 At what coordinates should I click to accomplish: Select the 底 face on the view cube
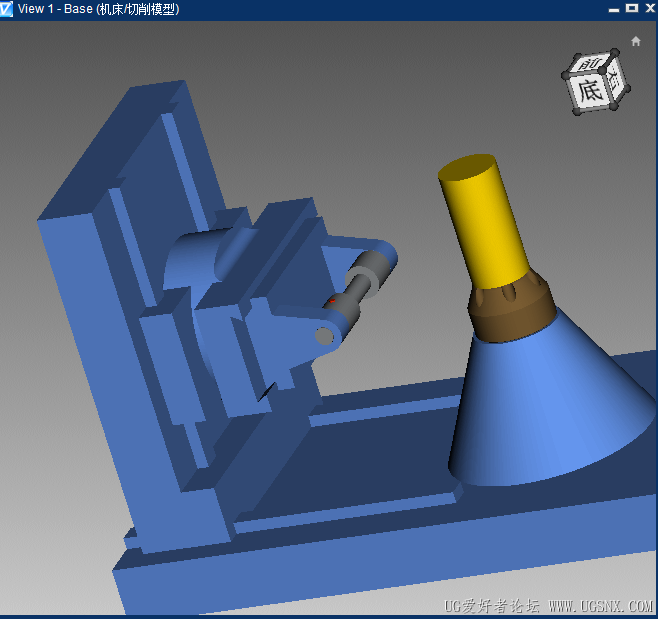coord(591,92)
